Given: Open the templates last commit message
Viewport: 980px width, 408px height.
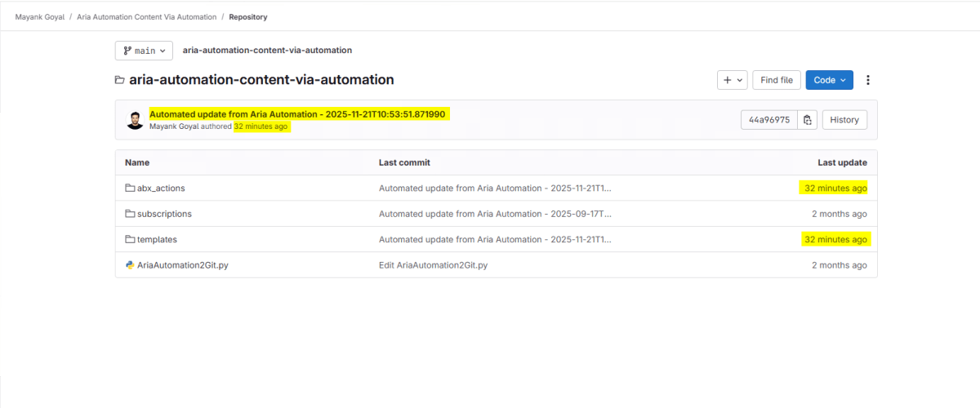Looking at the screenshot, I should point(495,240).
